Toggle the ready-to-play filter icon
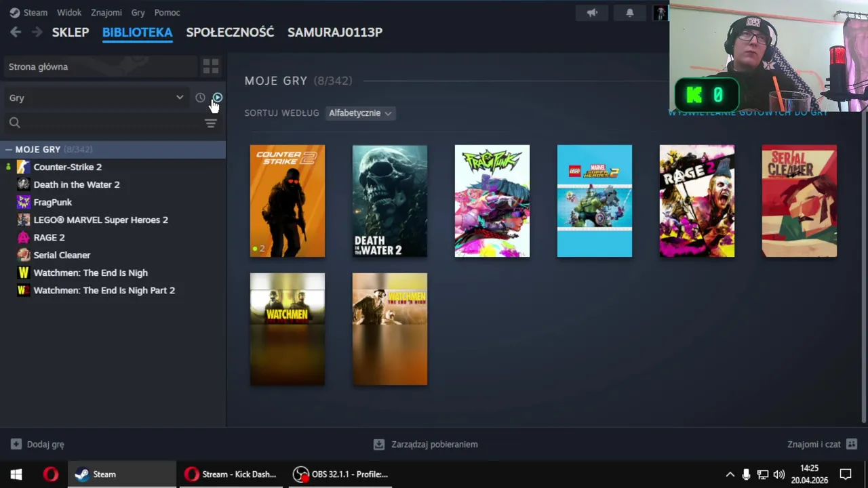The width and height of the screenshot is (868, 488). (218, 98)
